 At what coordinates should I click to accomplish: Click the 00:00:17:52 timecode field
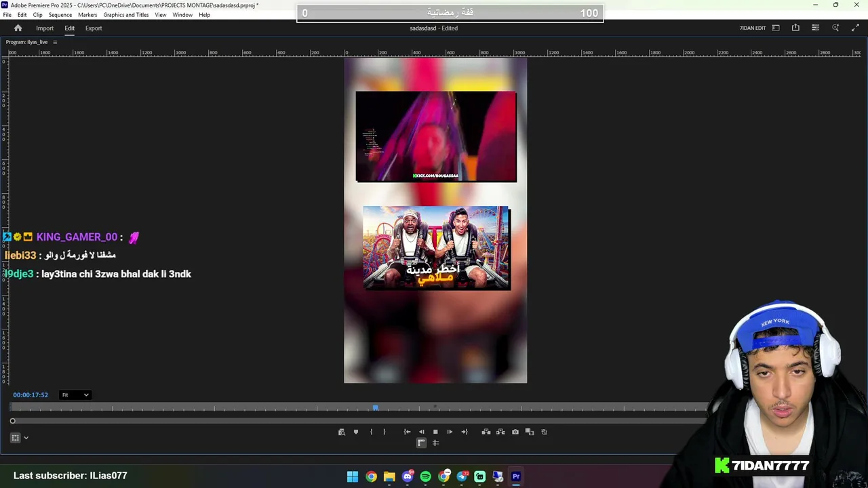click(31, 395)
